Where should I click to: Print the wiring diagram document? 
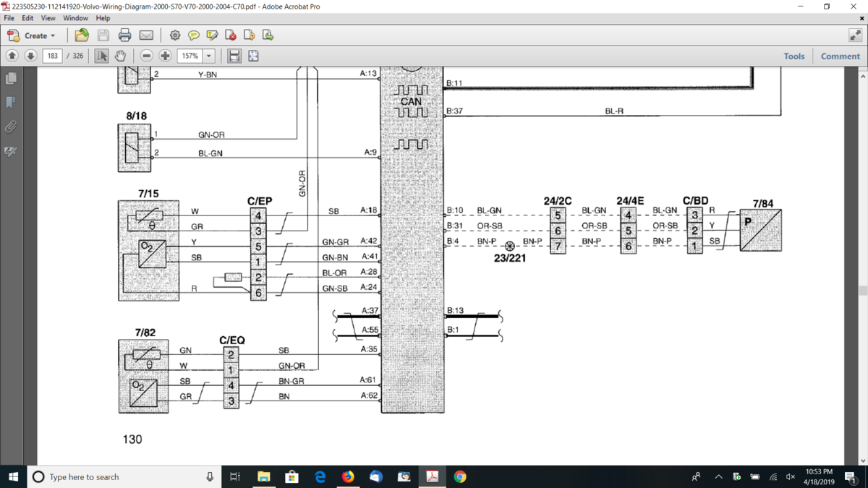[124, 35]
